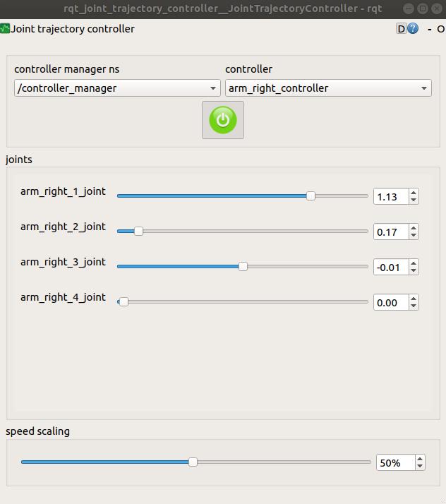The height and width of the screenshot is (504, 446).
Task: Click the green power button
Action: 223,120
